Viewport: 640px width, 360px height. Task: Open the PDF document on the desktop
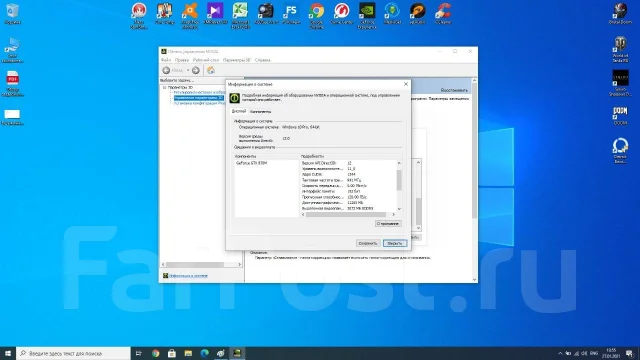[12, 83]
